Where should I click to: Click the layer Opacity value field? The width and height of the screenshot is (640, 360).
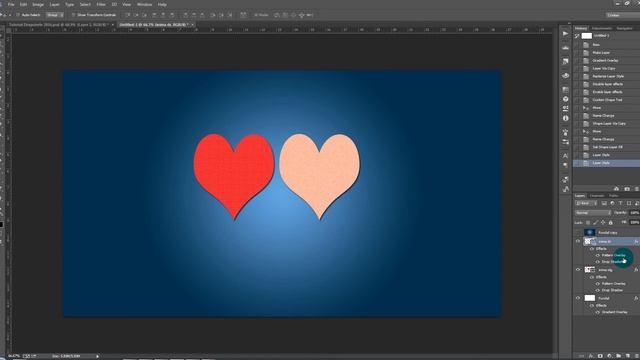(634, 213)
